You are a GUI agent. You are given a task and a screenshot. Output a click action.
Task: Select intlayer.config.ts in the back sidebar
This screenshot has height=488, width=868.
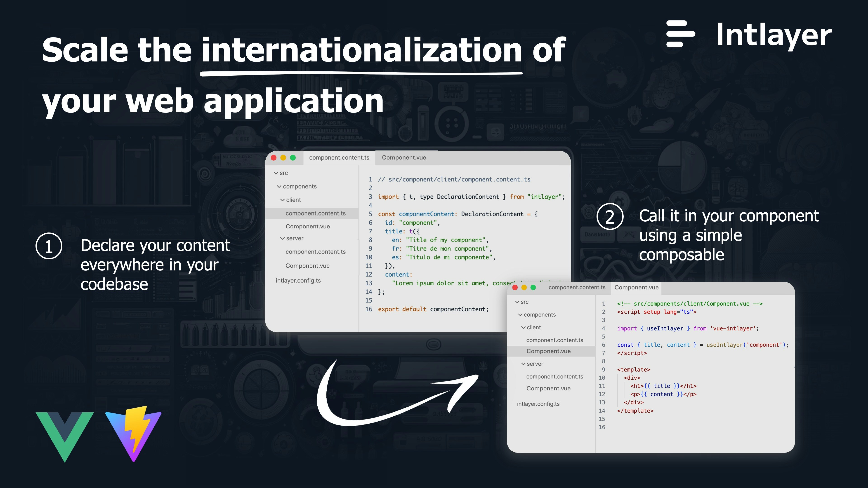pos(298,280)
